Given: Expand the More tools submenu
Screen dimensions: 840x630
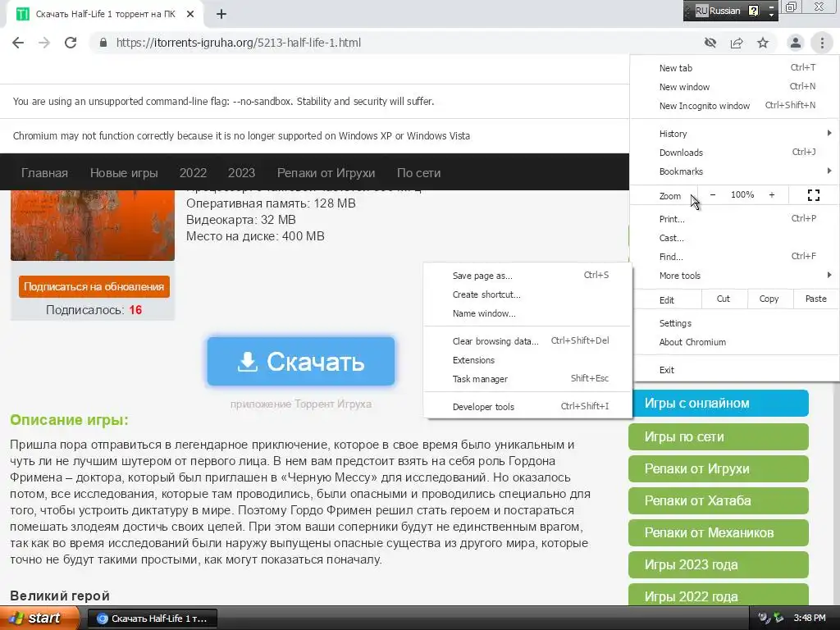Looking at the screenshot, I should [734, 276].
